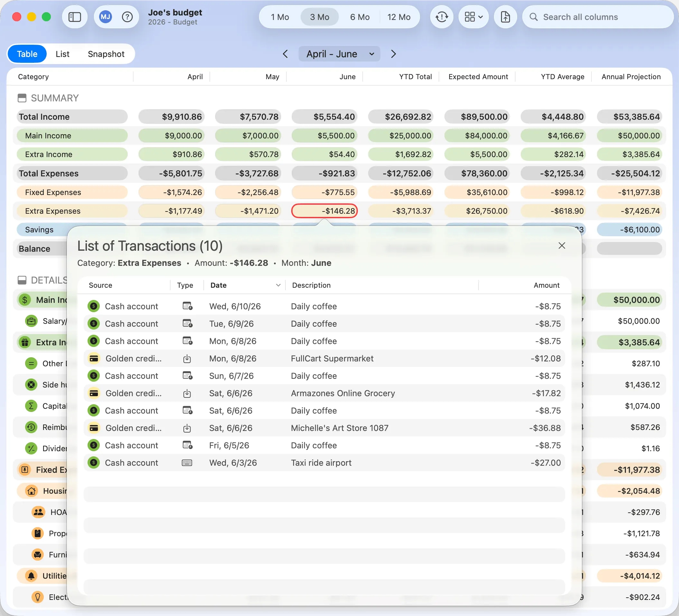Click the Fixed Expenses icon in Details

(x=25, y=470)
